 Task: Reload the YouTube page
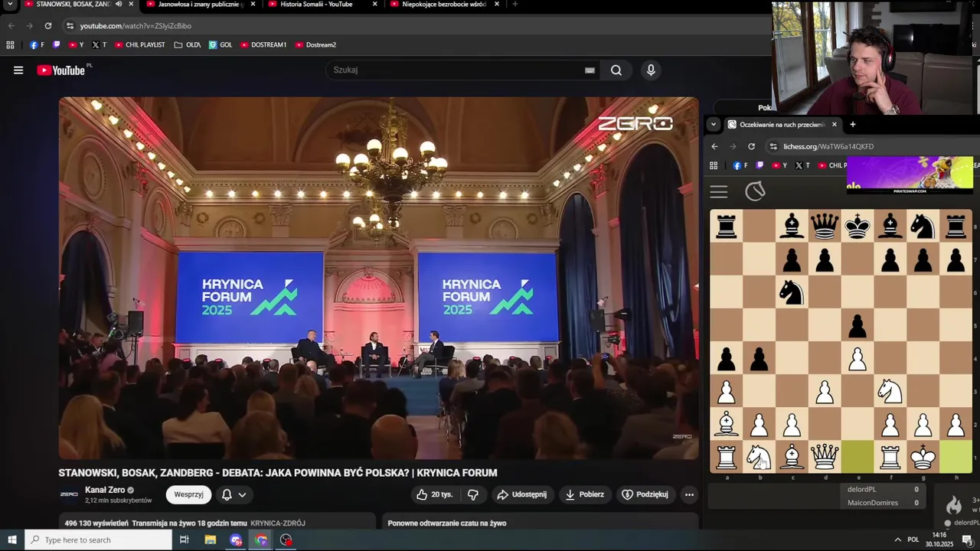(47, 26)
